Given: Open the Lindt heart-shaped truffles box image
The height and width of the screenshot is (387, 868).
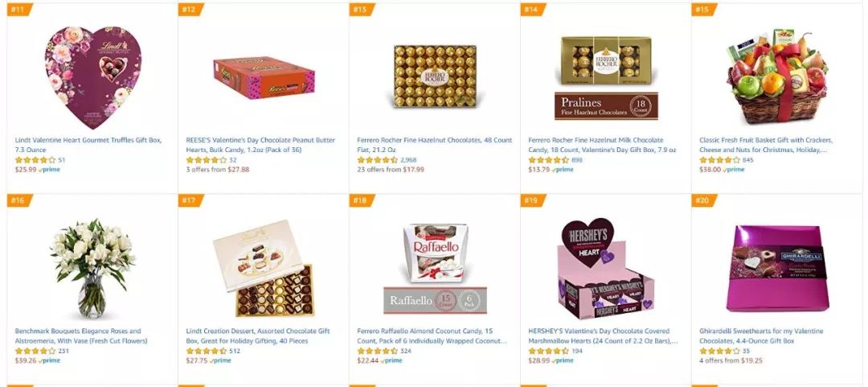Looking at the screenshot, I should click(93, 77).
